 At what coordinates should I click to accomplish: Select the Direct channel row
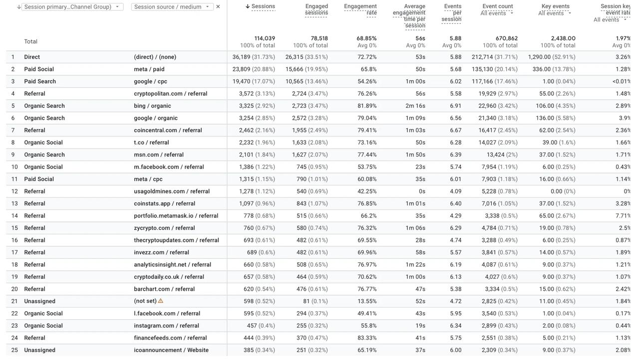coord(31,56)
